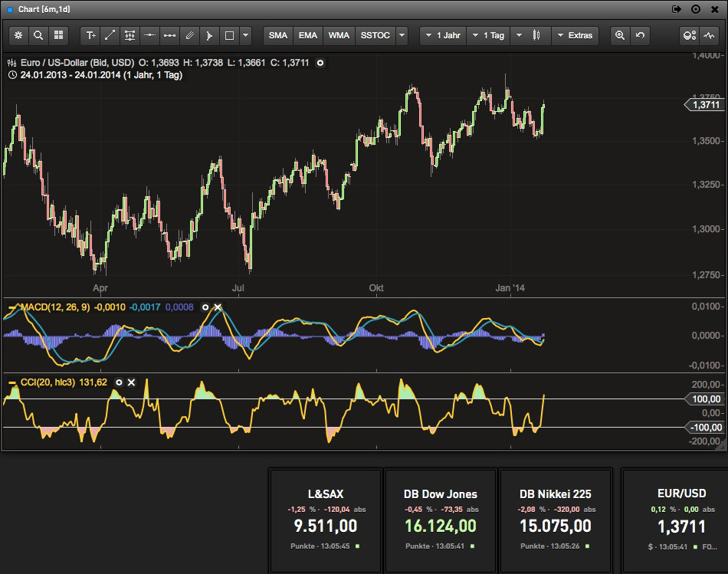Select the parallel channel lines tool
The image size is (728, 574).
click(x=189, y=35)
